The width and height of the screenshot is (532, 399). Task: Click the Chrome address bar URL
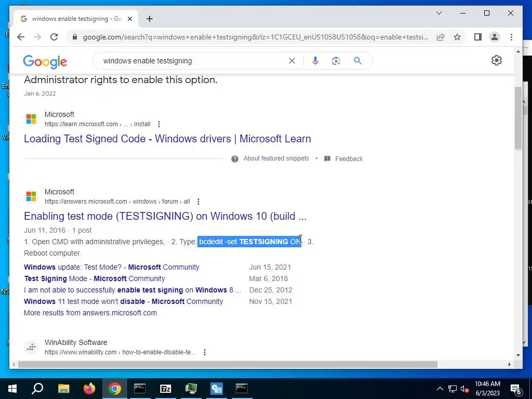point(256,37)
